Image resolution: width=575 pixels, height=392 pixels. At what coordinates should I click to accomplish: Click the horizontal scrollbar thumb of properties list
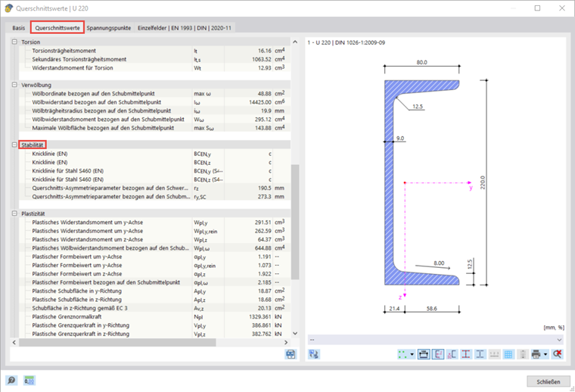tap(117, 343)
